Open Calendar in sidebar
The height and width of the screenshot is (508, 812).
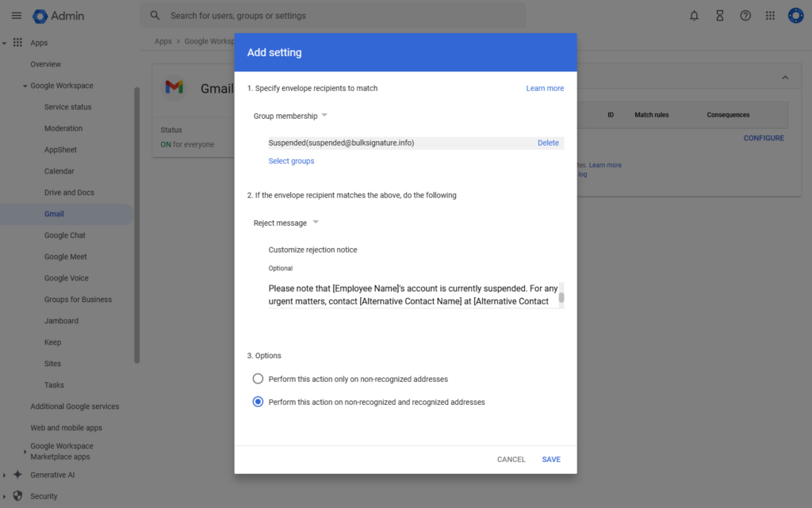click(59, 171)
